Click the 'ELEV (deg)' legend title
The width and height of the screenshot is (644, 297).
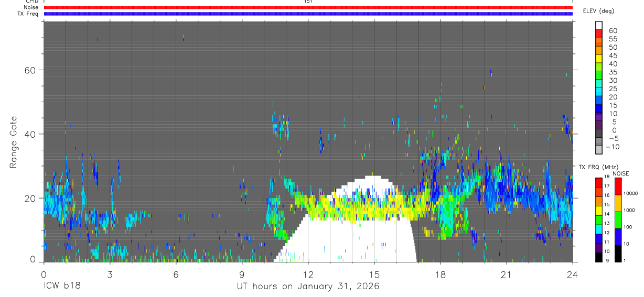tap(598, 11)
